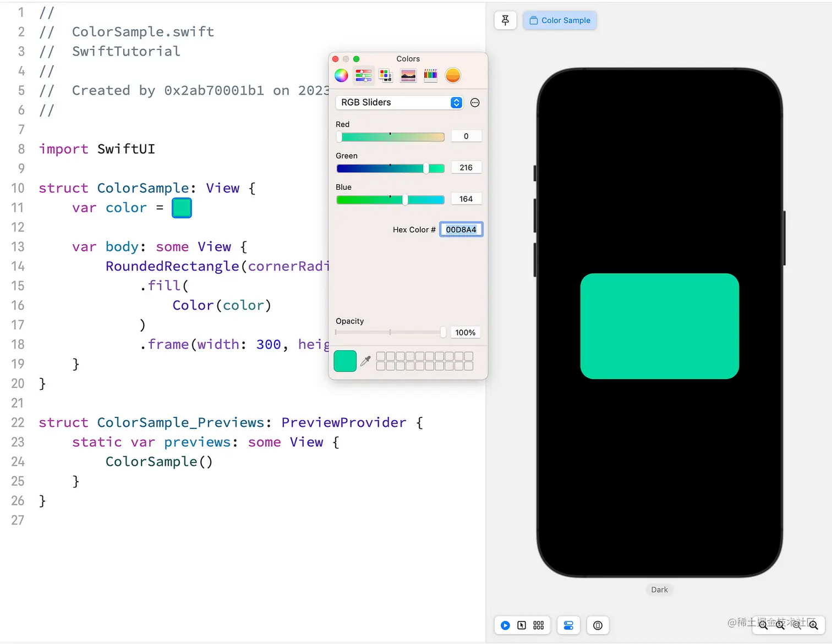Open the orange custom picker in Colors
The width and height of the screenshot is (832, 644).
point(453,75)
